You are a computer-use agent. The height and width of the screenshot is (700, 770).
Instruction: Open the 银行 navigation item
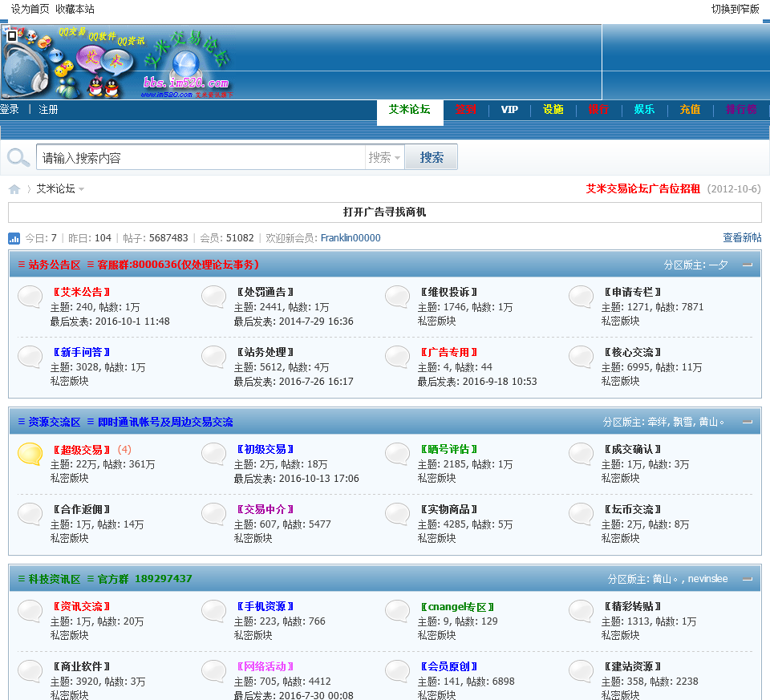click(598, 110)
